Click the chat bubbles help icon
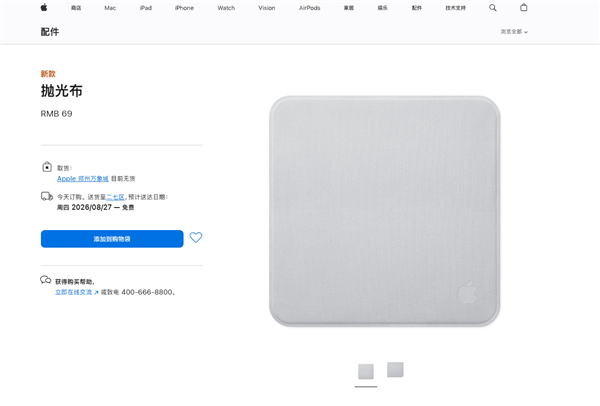 click(x=46, y=280)
